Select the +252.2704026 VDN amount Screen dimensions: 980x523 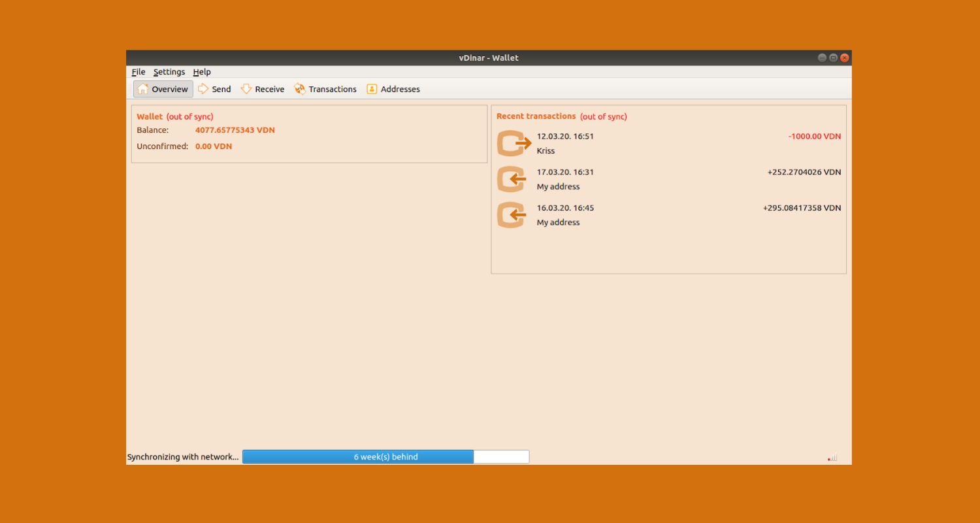pyautogui.click(x=804, y=173)
